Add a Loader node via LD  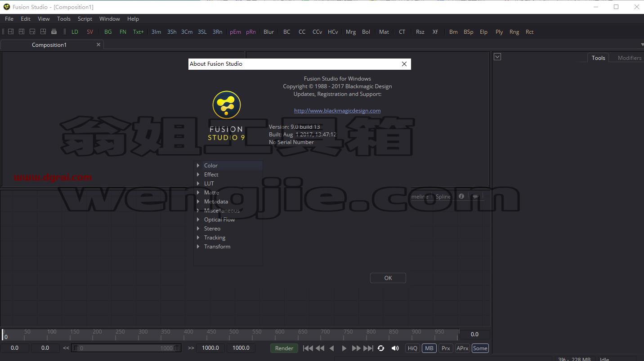75,32
